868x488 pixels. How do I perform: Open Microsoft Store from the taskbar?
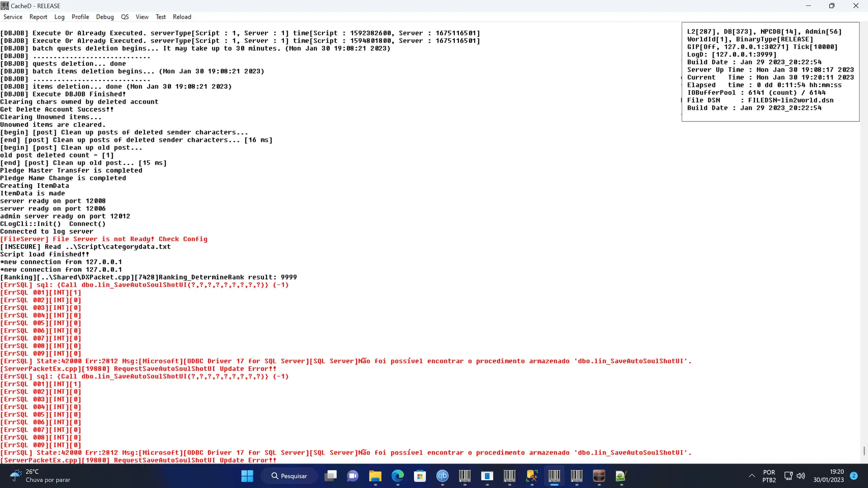[420, 476]
